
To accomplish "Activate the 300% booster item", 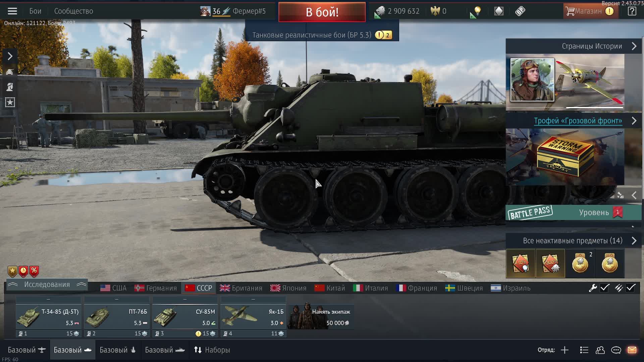I will (x=550, y=263).
